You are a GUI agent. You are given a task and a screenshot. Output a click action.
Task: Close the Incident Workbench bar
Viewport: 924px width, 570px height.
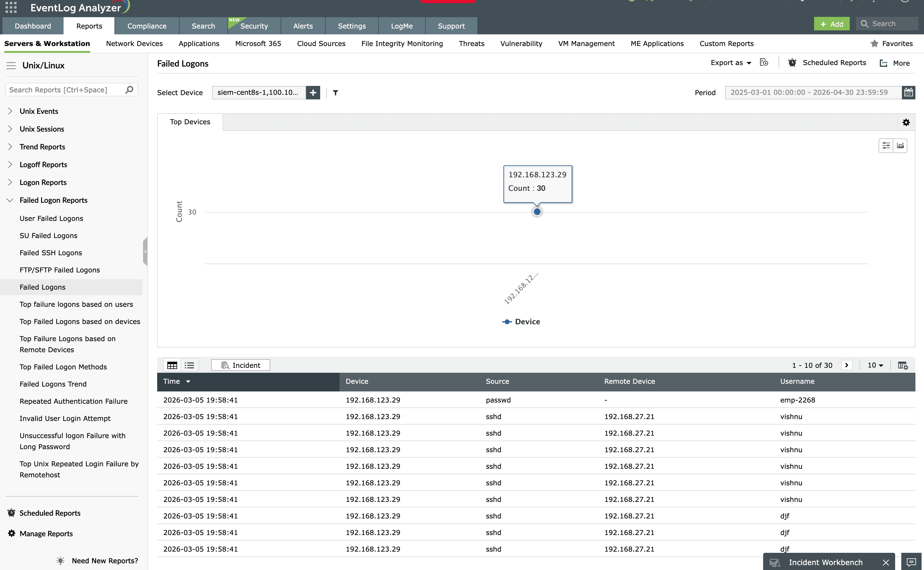(886, 562)
